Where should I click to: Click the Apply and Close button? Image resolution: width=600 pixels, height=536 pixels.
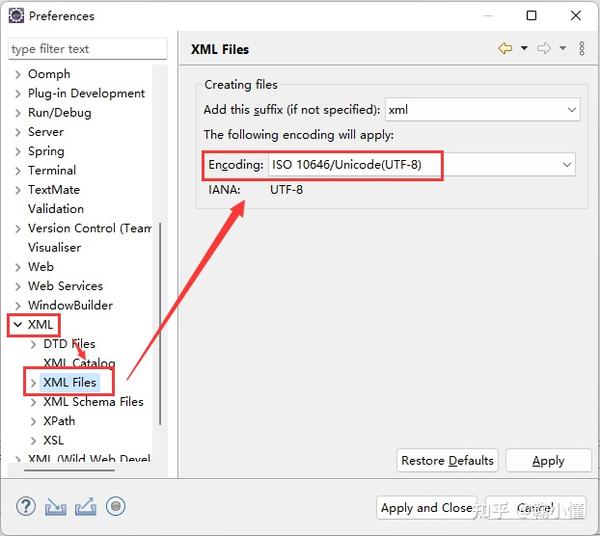tap(427, 508)
